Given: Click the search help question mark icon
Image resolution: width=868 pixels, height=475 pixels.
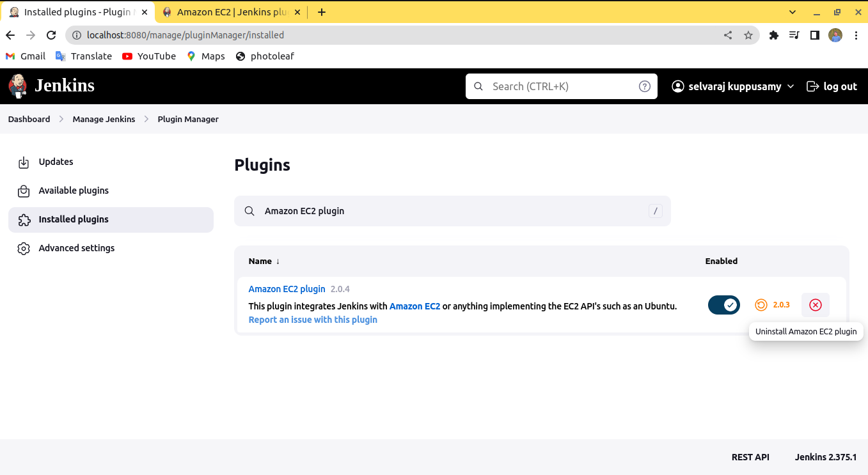Looking at the screenshot, I should tap(645, 86).
